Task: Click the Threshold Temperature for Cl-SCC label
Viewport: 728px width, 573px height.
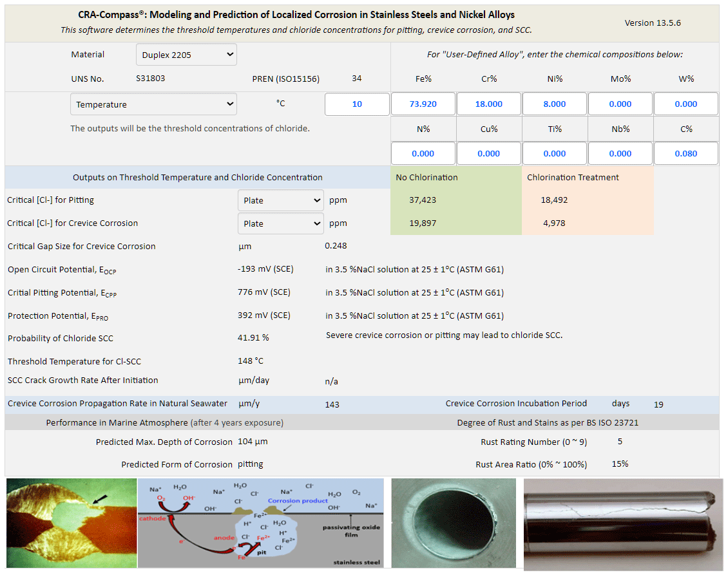Action: coord(74,361)
